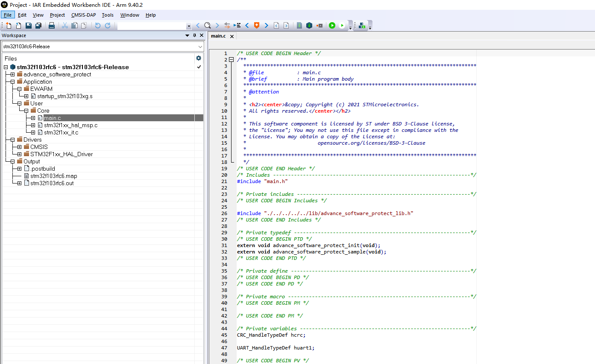The image size is (595, 364).
Task: Collapse the Application group
Action: pos(12,82)
